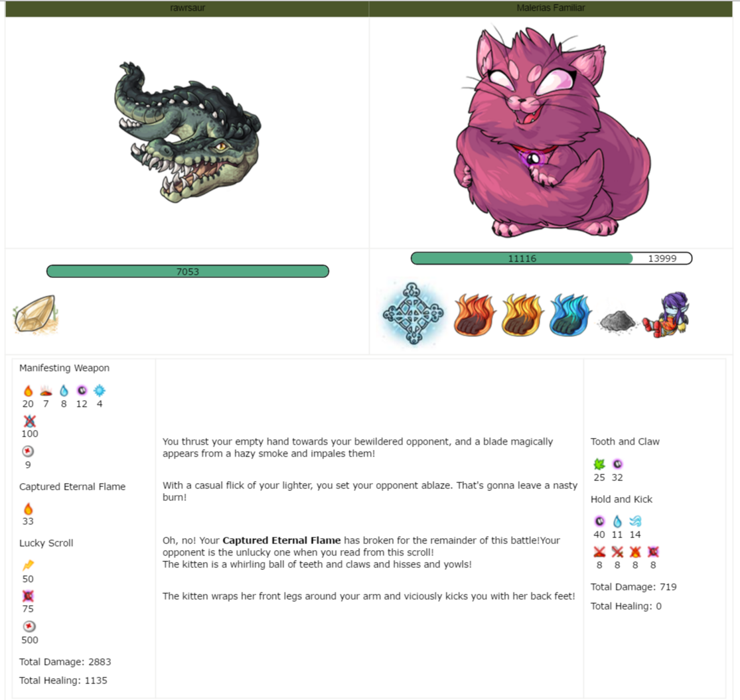The height and width of the screenshot is (700, 740).
Task: Click the gray dust pile item
Action: (617, 322)
